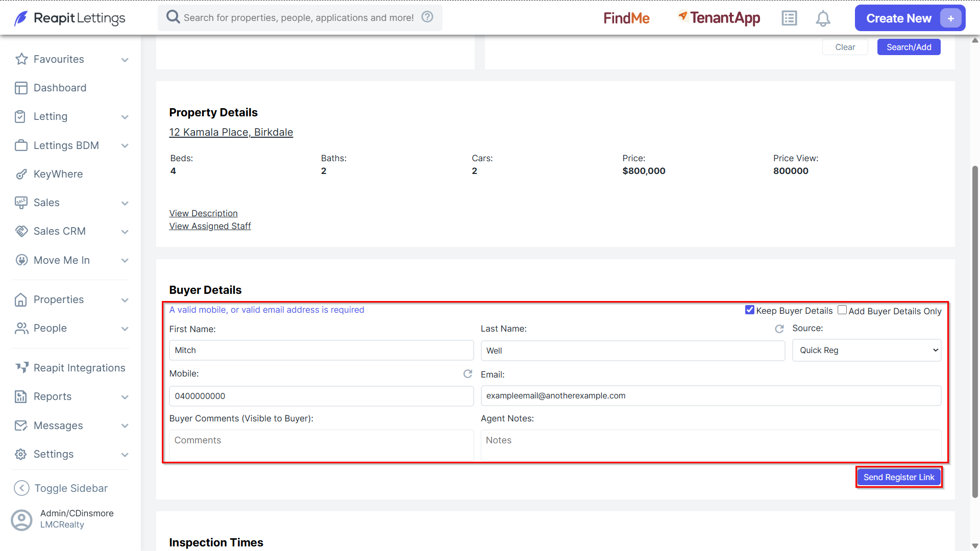Click the Toggle Sidebar arrow icon
Screen dimensions: 980x551
21,488
